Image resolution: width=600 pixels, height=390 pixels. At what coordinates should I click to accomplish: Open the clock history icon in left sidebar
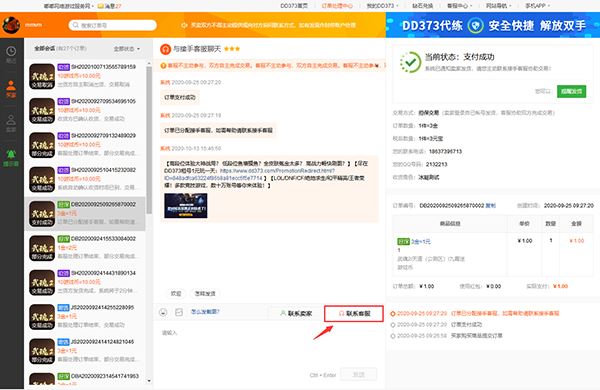[11, 51]
